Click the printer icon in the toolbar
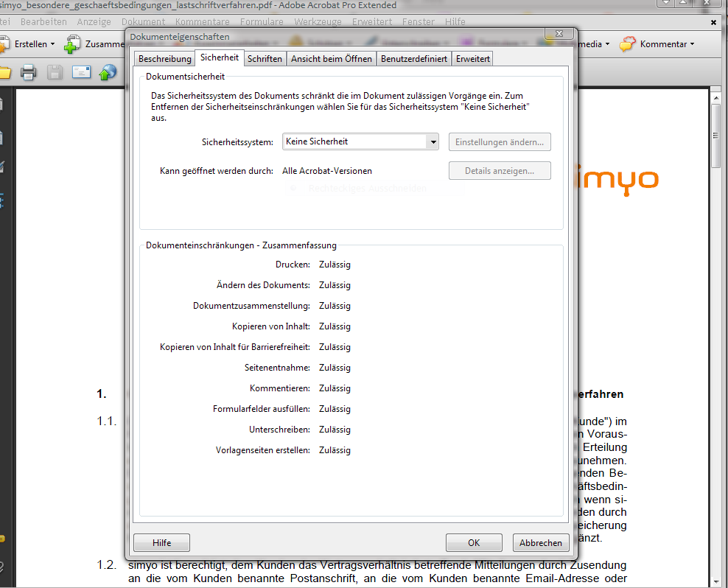Image resolution: width=728 pixels, height=588 pixels. [x=28, y=72]
